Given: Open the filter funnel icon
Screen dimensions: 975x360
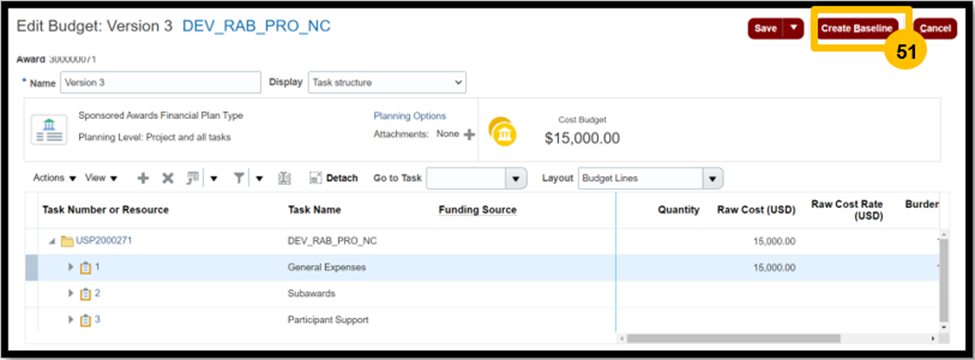Looking at the screenshot, I should tap(239, 178).
